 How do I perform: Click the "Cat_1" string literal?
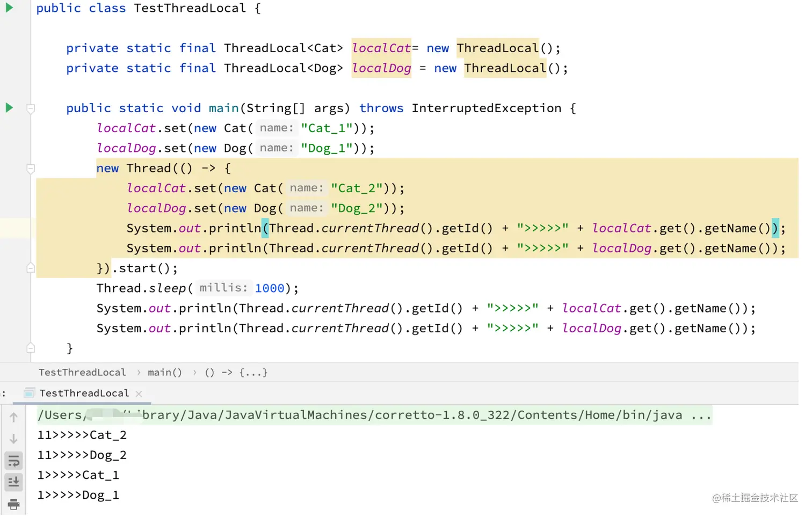click(x=326, y=128)
